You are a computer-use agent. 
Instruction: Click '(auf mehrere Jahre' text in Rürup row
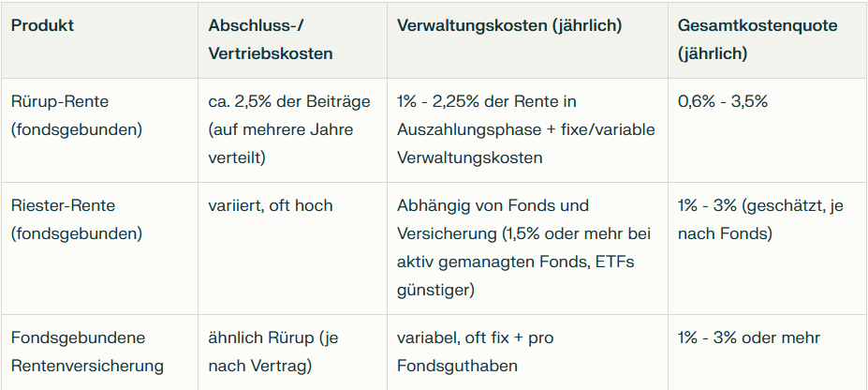pyautogui.click(x=281, y=129)
